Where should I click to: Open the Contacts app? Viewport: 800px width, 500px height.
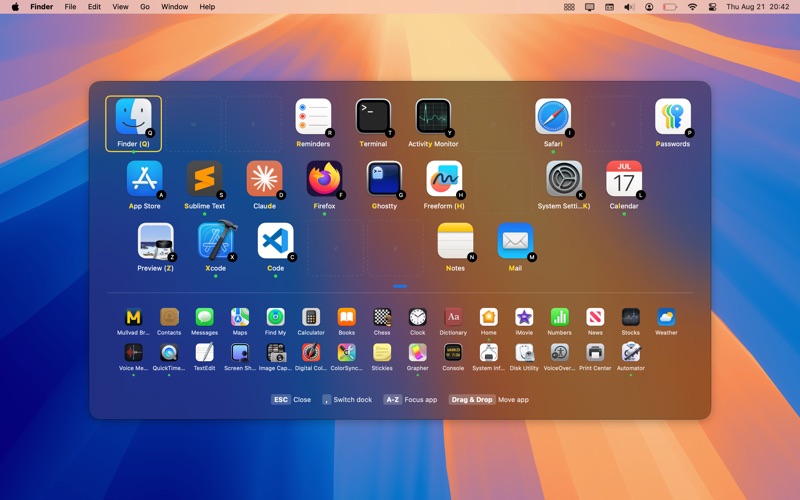click(x=169, y=317)
